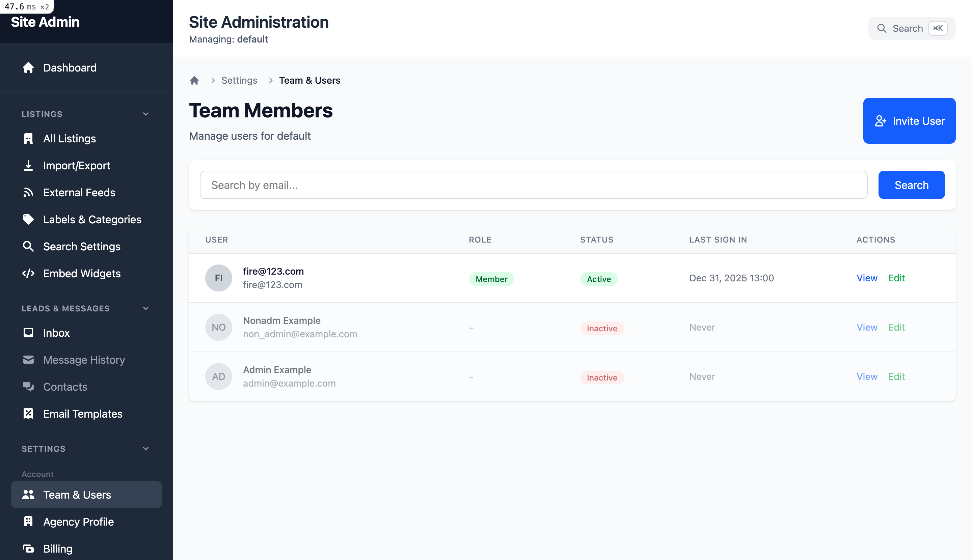Screen dimensions: 972x560
Task: Collapse the SETTINGS sidebar section
Action: pyautogui.click(x=145, y=448)
